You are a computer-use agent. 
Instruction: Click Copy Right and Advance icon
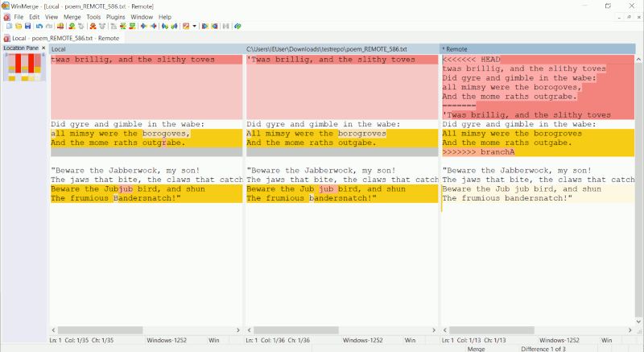point(165,26)
